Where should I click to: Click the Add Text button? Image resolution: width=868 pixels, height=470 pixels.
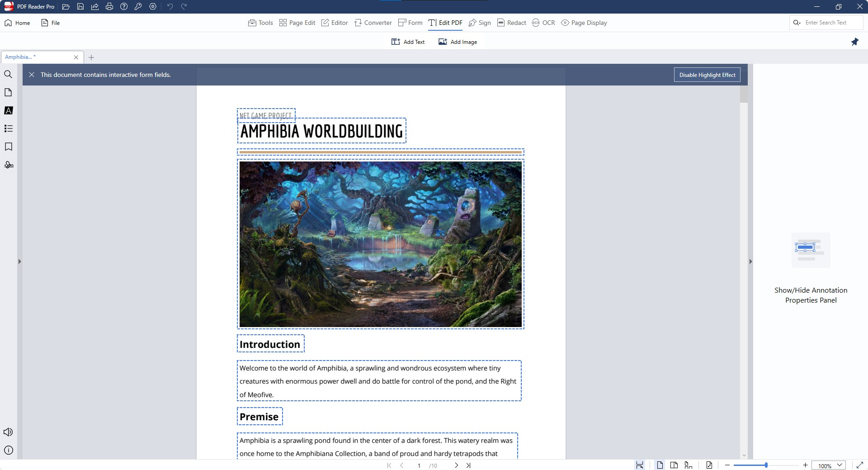[x=408, y=42]
